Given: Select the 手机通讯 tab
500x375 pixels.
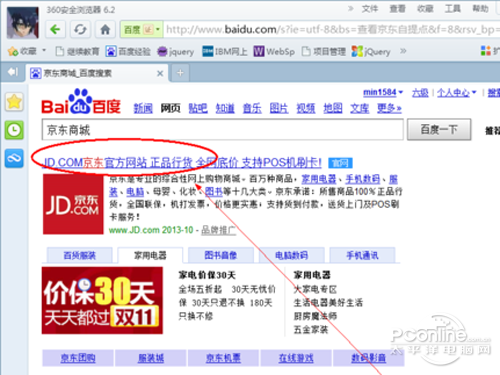Looking at the screenshot, I should pyautogui.click(x=362, y=255).
